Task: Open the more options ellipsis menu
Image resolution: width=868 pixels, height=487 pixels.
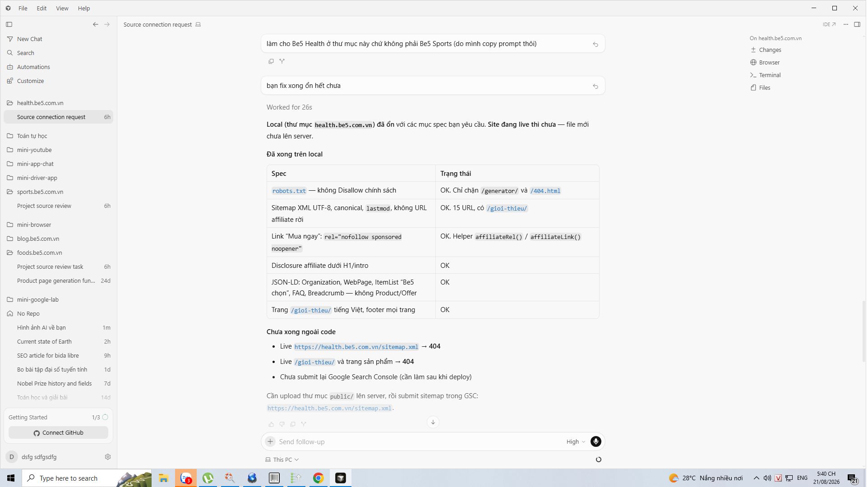Action: point(846,24)
